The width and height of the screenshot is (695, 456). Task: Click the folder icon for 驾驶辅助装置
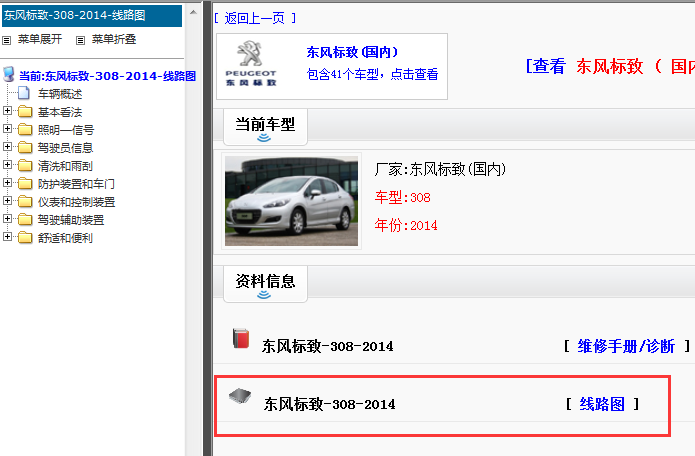(25, 219)
